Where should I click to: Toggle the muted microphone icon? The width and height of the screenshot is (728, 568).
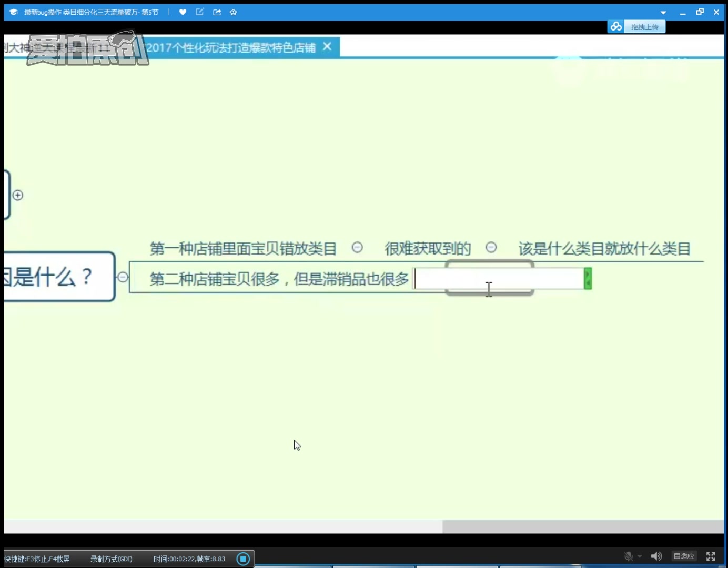[628, 556]
